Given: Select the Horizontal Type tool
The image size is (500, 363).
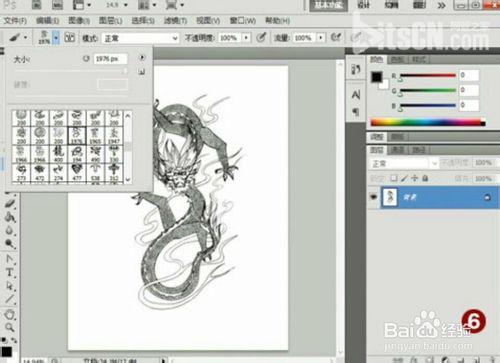Looking at the screenshot, I should 10,272.
